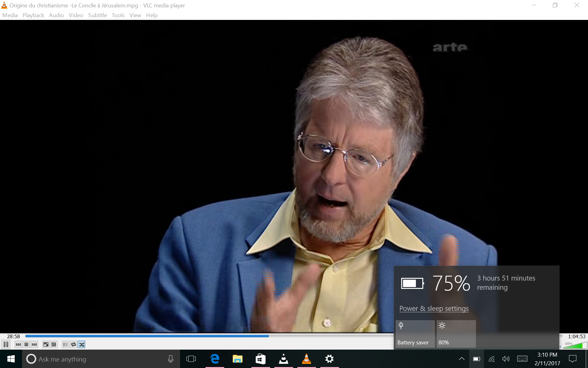The height and width of the screenshot is (368, 588).
Task: Show hidden system tray icons
Action: click(x=462, y=359)
